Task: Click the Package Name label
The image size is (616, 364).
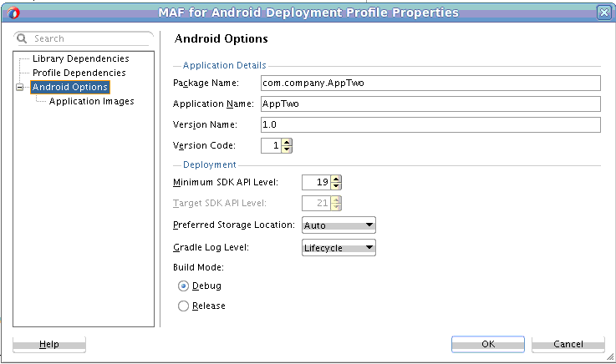Action: pos(206,83)
